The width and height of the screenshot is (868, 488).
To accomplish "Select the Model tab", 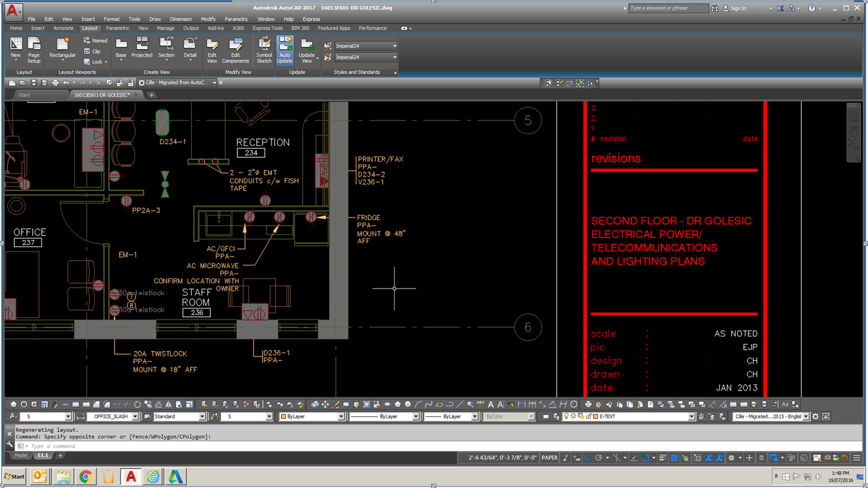I will [x=20, y=455].
